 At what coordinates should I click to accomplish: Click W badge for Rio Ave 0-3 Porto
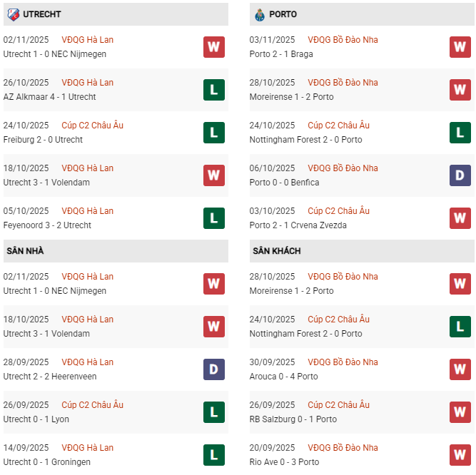460,455
